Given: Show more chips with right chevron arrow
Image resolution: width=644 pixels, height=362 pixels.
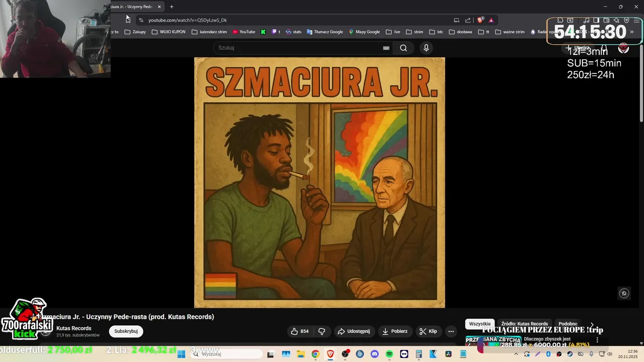Looking at the screenshot, I should point(592,325).
